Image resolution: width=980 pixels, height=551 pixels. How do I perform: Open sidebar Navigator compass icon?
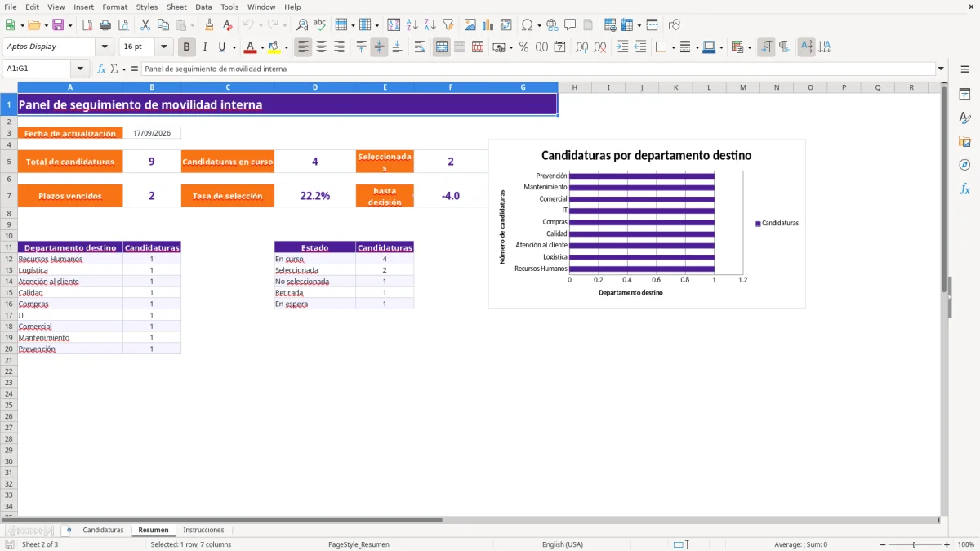click(x=964, y=165)
